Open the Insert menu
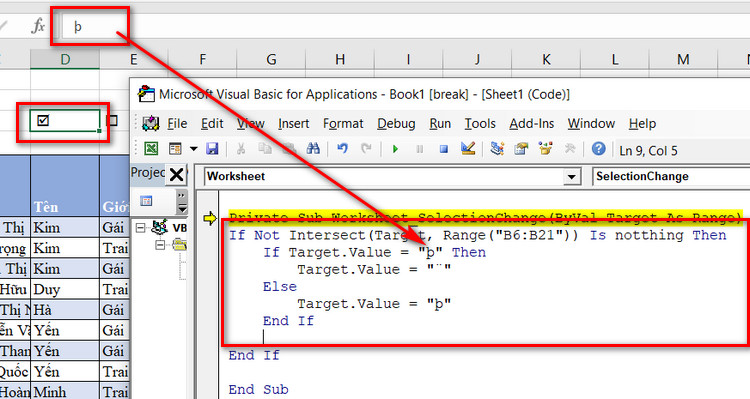750x399 pixels. [294, 124]
